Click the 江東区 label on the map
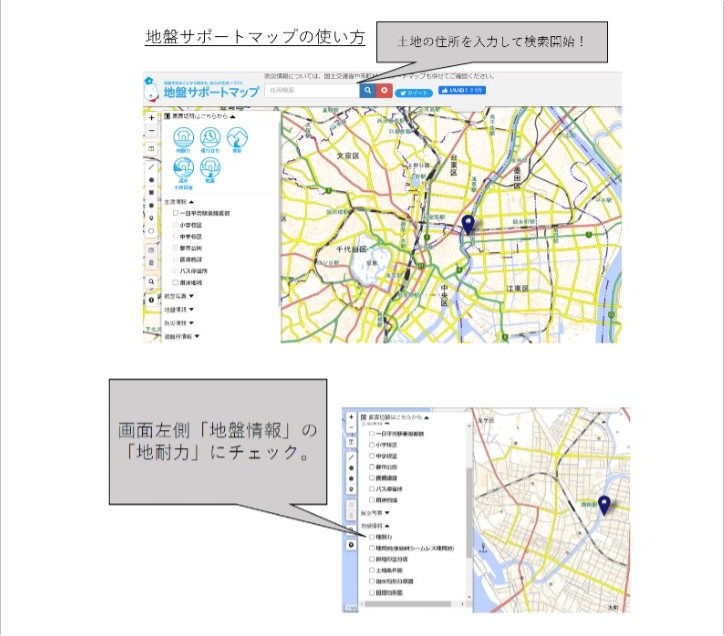The width and height of the screenshot is (724, 636). tap(518, 288)
